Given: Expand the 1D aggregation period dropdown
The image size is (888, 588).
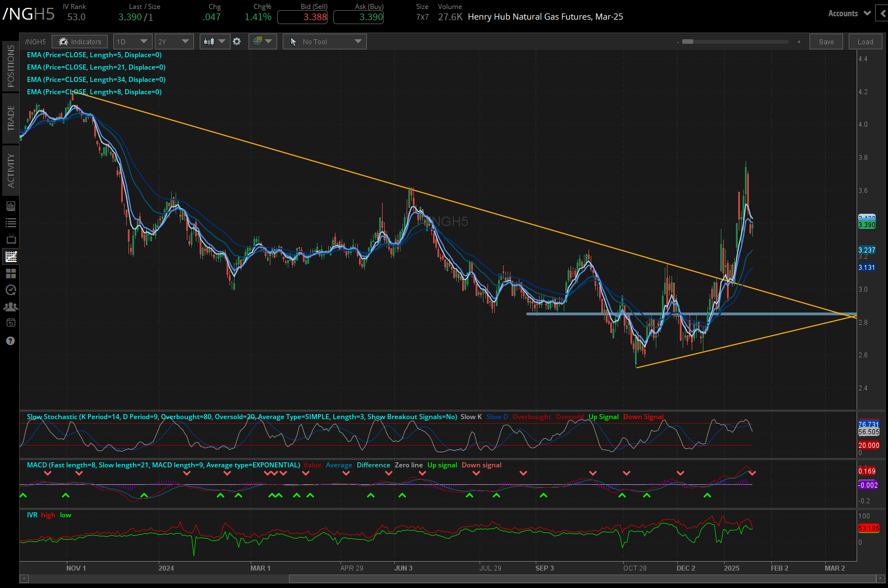Looking at the screenshot, I should click(132, 42).
